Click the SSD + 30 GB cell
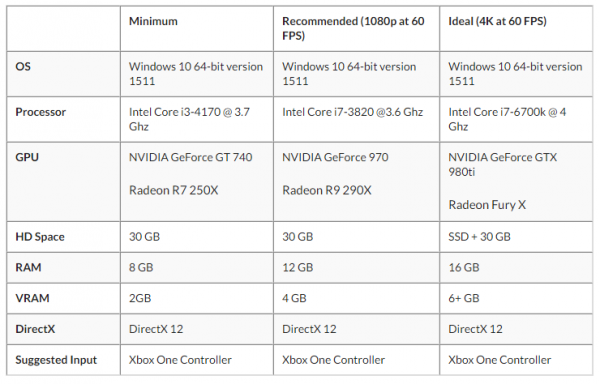Viewport: 600px width, 384px height. pos(516,237)
